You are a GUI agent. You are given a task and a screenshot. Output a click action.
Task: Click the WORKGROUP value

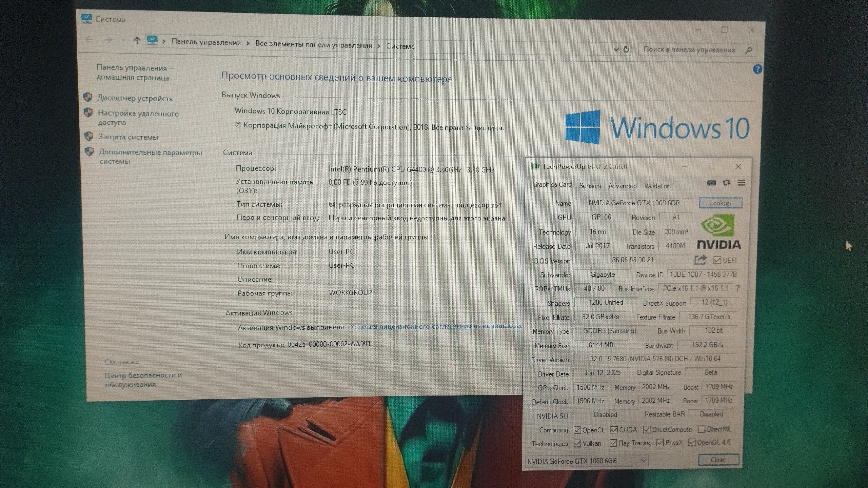pyautogui.click(x=350, y=292)
